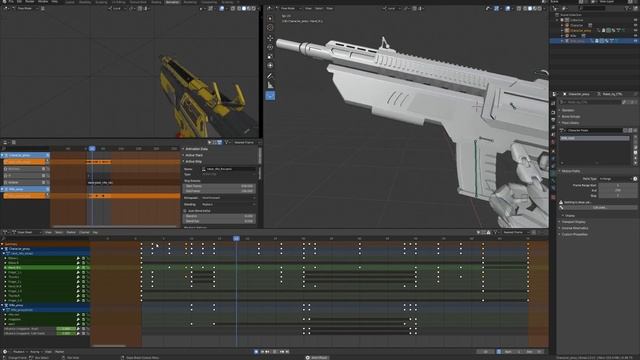Open the Key menu in Dope Sheet header

click(95, 232)
